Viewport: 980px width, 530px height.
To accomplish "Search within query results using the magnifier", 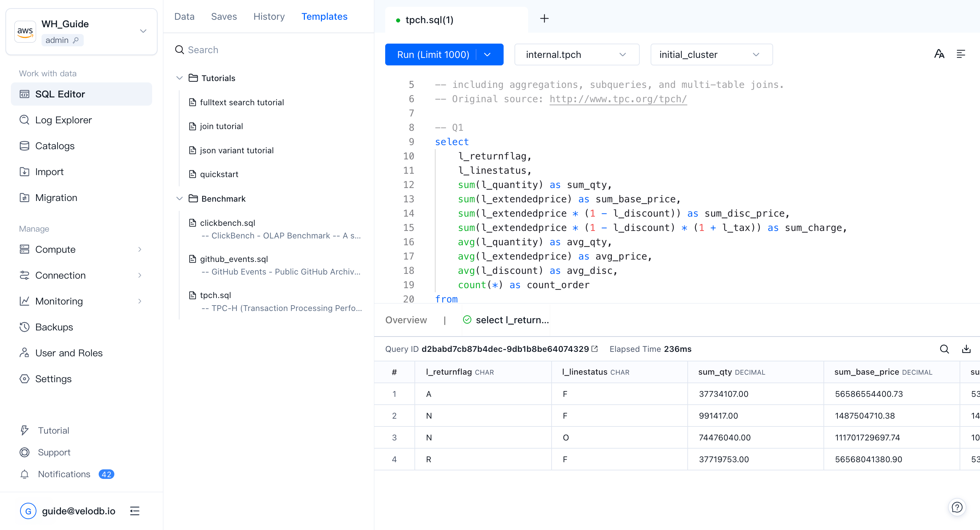I will [x=945, y=349].
